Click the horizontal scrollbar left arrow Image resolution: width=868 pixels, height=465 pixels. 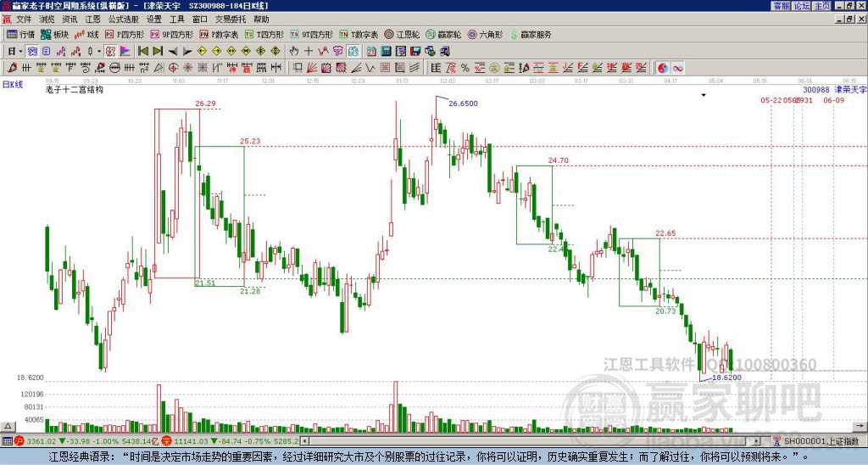[304, 441]
